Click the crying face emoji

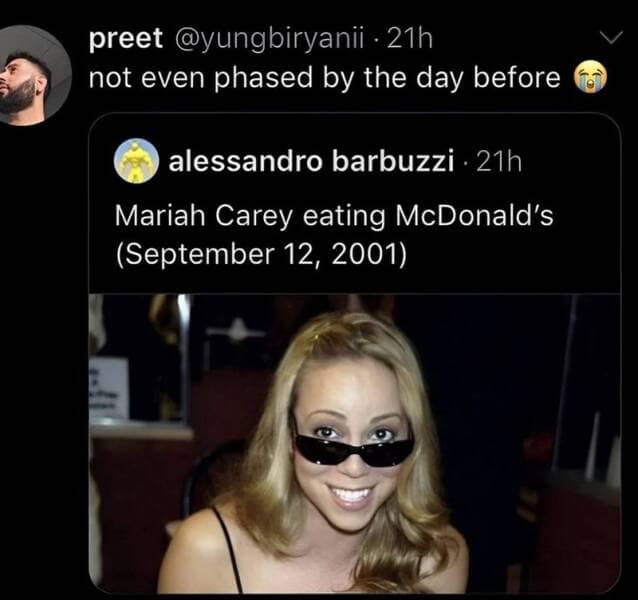591,79
